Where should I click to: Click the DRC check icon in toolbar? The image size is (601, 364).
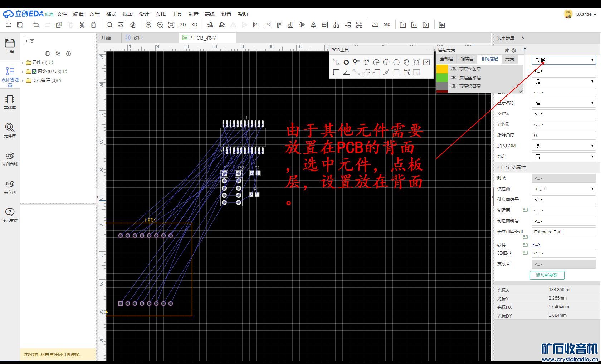[x=387, y=25]
